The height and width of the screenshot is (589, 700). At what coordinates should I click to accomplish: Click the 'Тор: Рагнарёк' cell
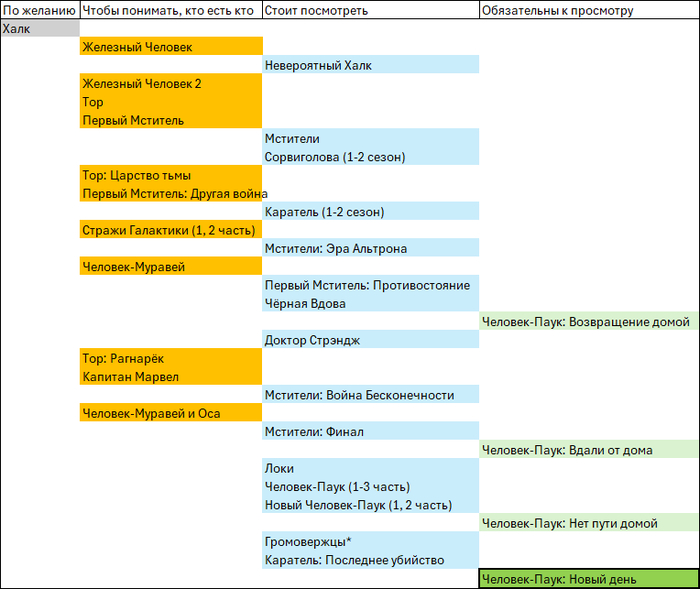(x=171, y=358)
